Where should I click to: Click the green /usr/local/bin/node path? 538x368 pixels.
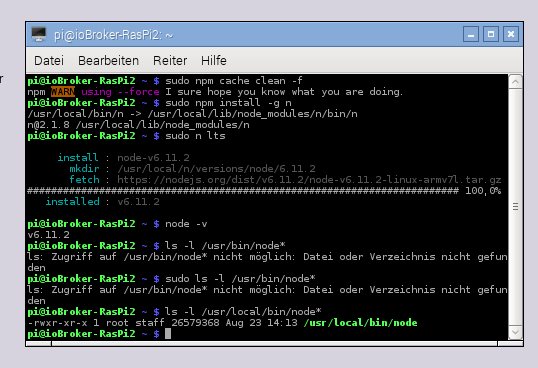tap(360, 322)
